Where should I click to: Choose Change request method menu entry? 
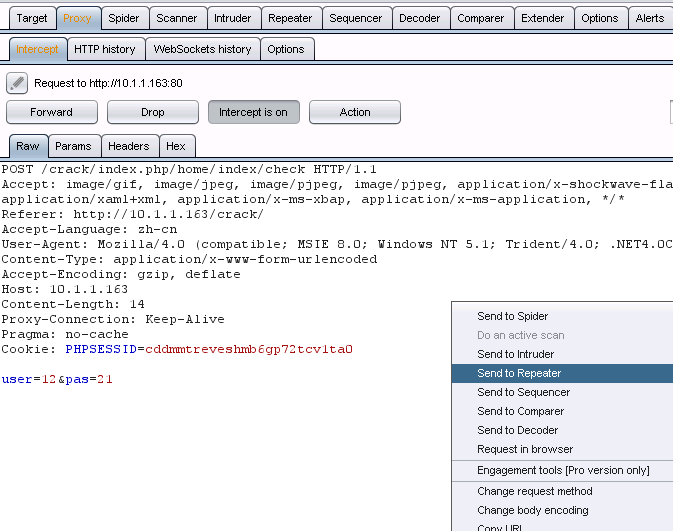point(562,492)
